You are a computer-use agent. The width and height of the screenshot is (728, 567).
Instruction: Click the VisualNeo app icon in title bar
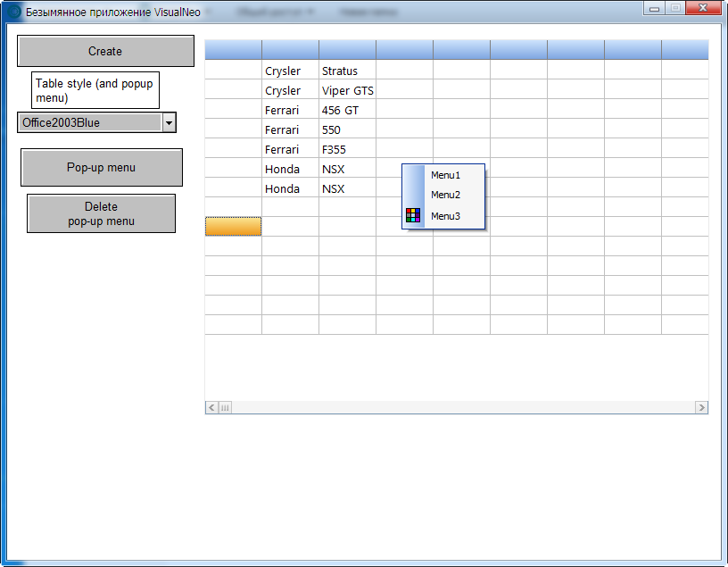pyautogui.click(x=13, y=13)
